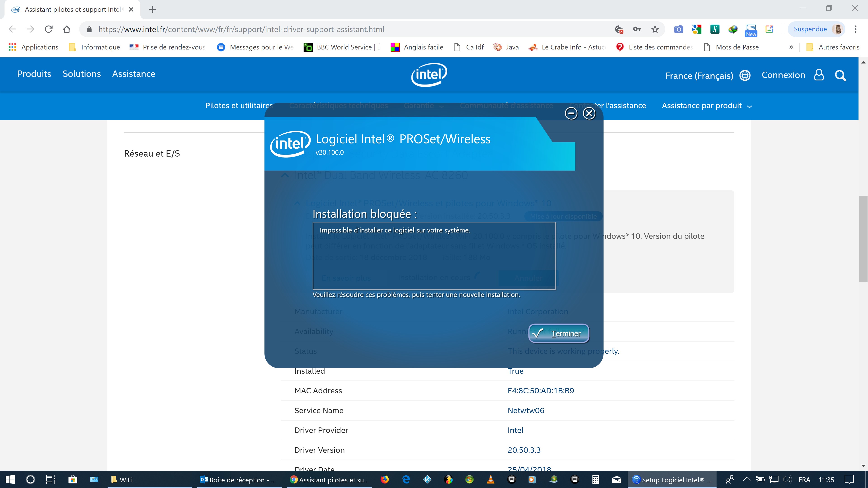Show more bookmarks with the chevron

791,47
